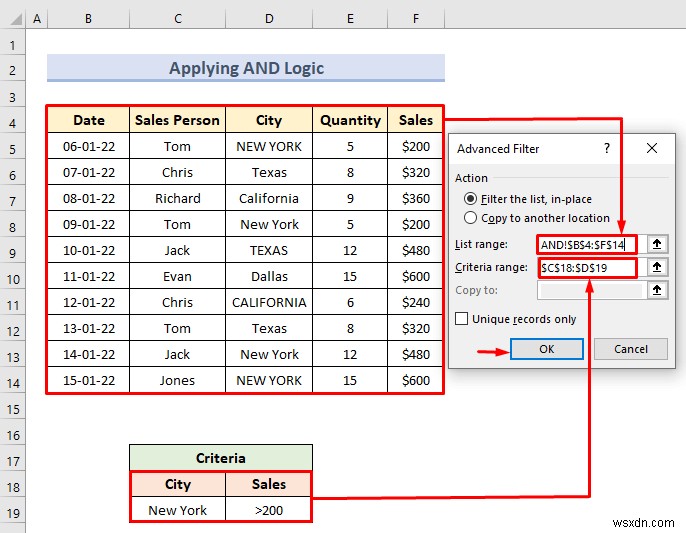
Task: Select column D header
Action: tap(269, 19)
